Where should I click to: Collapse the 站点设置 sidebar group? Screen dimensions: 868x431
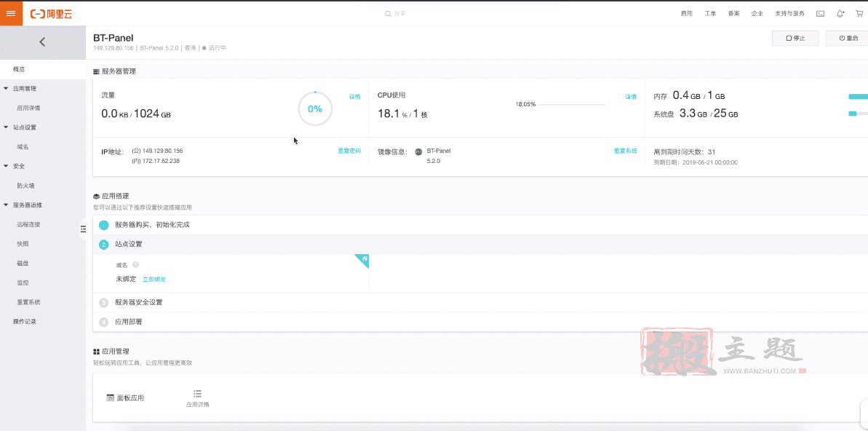pyautogui.click(x=7, y=127)
